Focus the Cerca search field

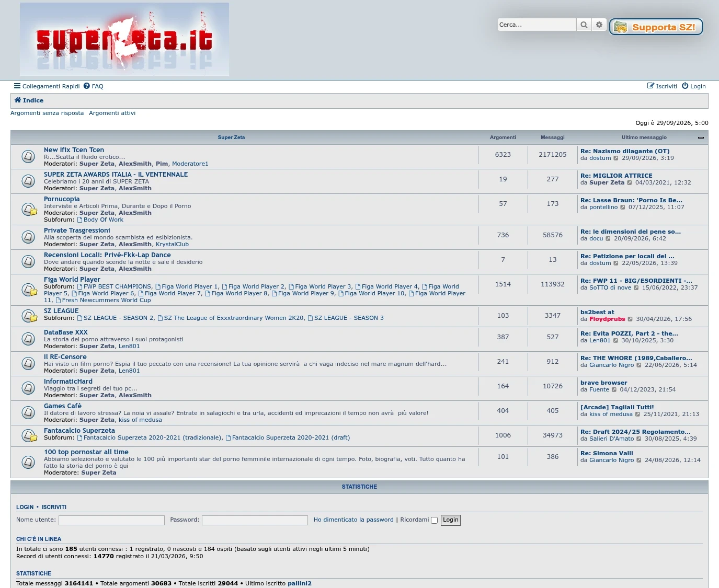click(x=537, y=25)
